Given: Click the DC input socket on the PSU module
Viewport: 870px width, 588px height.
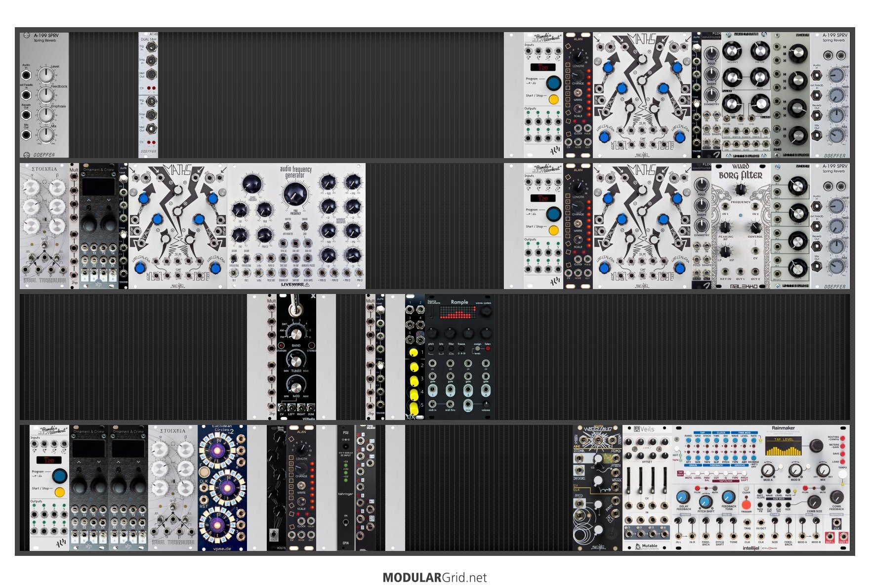Looking at the screenshot, I should coord(345,447).
